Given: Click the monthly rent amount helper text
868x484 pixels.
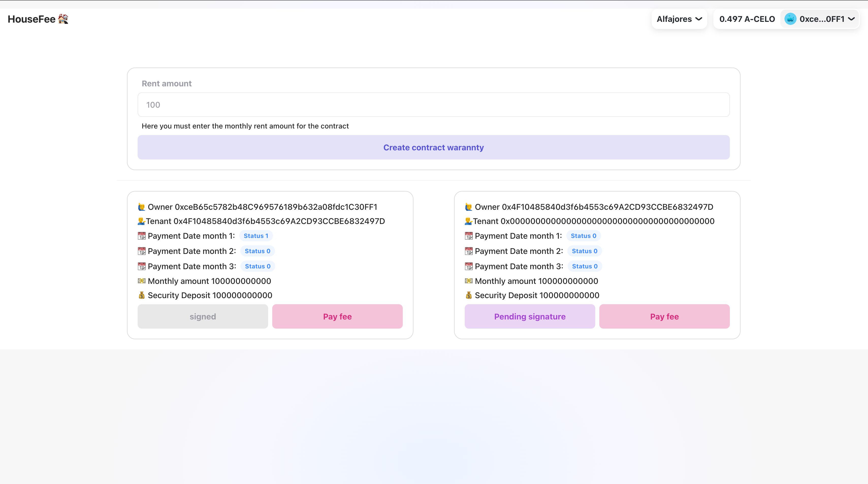Looking at the screenshot, I should pos(245,126).
